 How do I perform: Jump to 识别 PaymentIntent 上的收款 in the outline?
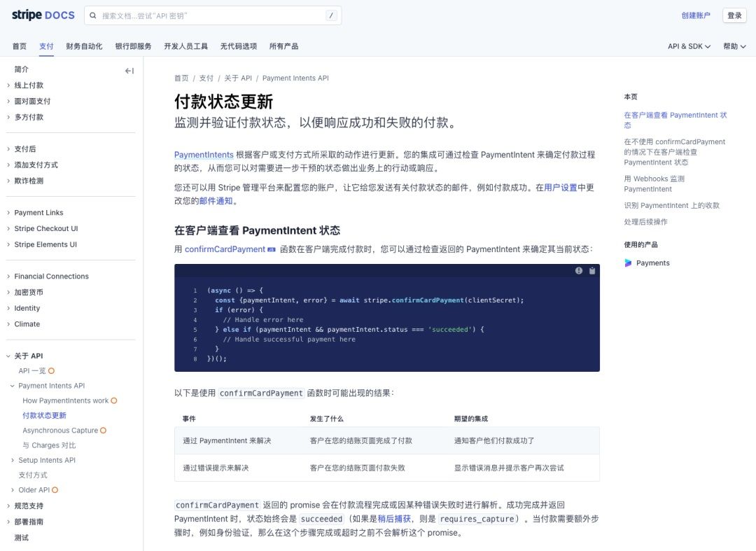tap(671, 205)
